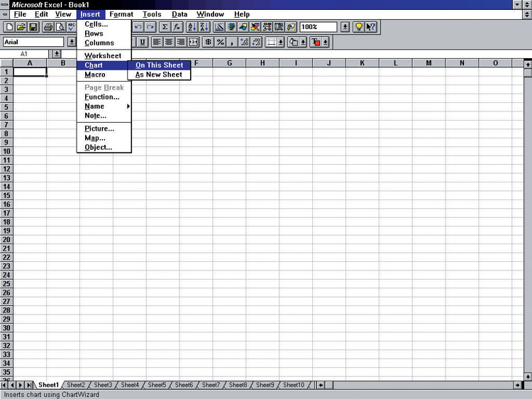The height and width of the screenshot is (399, 532).
Task: Launch the ChartWizard toolbar icon
Action: (x=219, y=27)
